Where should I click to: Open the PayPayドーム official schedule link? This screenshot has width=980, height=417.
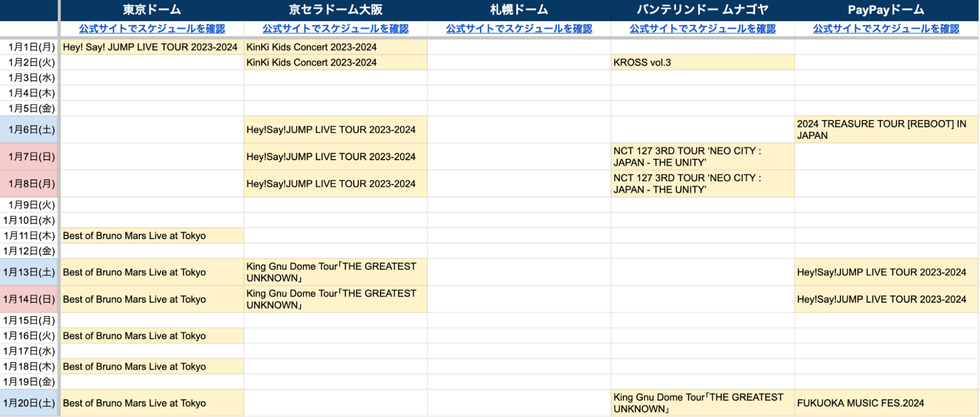coord(886,29)
